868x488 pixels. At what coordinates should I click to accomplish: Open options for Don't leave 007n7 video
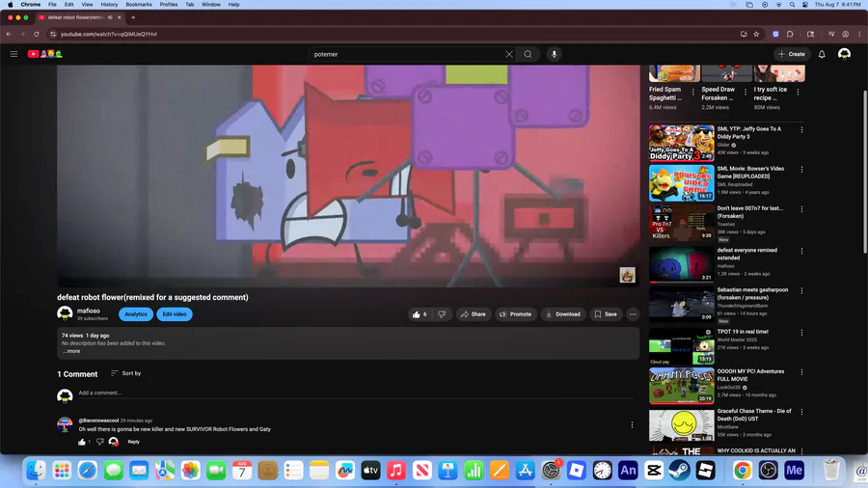[x=801, y=209]
